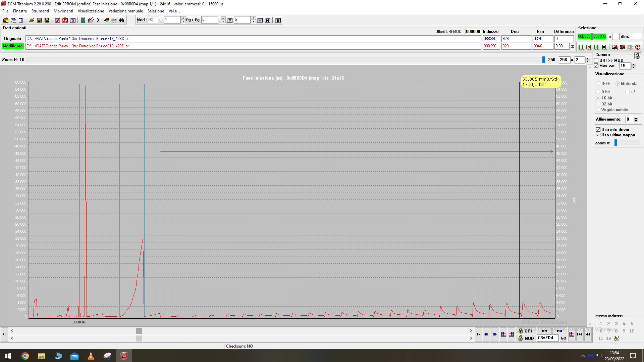
Task: Open file with the open-folder toolbar icon
Action: pyautogui.click(x=31, y=20)
